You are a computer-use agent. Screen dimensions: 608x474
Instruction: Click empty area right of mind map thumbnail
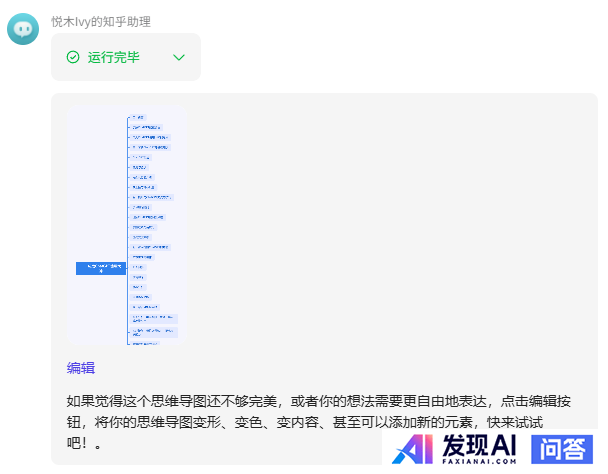point(400,225)
